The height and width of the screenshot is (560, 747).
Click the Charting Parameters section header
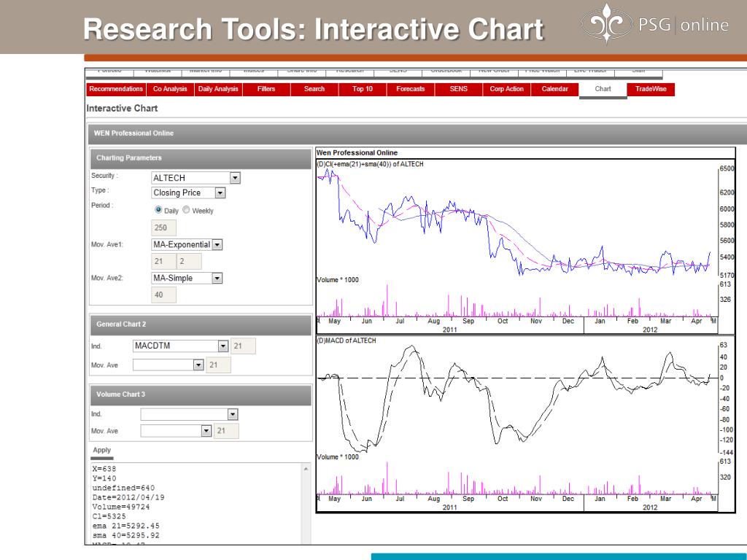[x=201, y=158]
